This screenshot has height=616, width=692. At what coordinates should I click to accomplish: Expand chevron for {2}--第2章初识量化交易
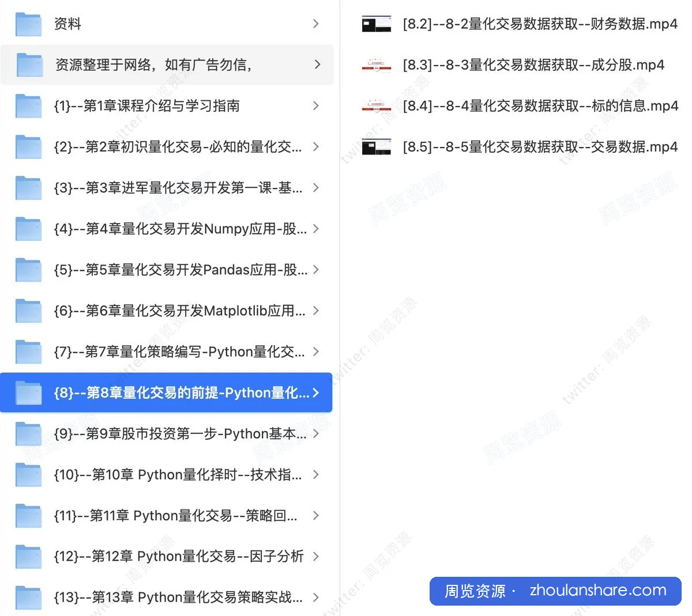tap(315, 146)
